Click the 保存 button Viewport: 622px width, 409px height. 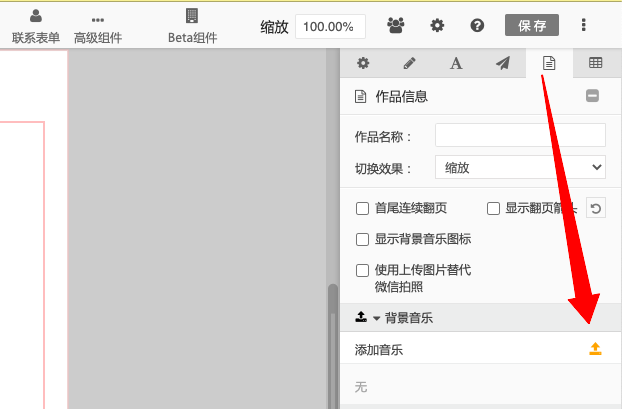[532, 25]
